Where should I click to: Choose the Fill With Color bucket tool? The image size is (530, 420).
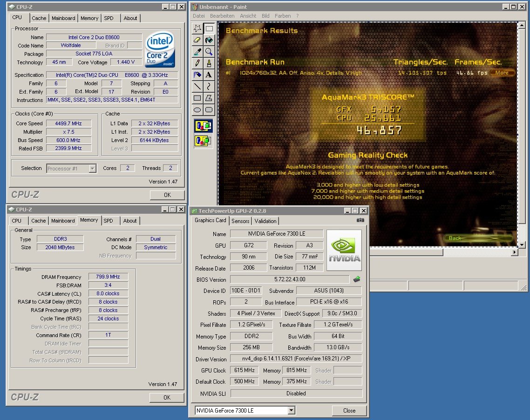point(209,40)
